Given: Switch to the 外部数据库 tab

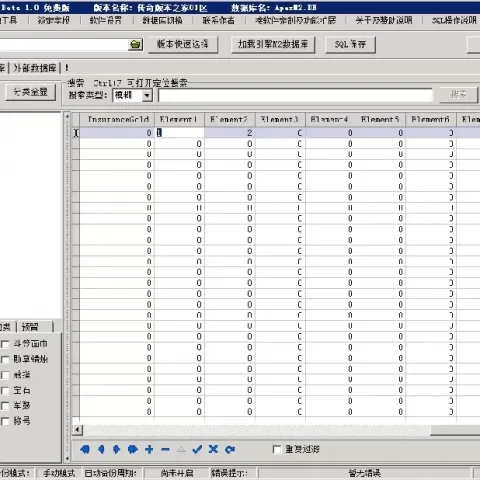Looking at the screenshot, I should click(x=35, y=68).
